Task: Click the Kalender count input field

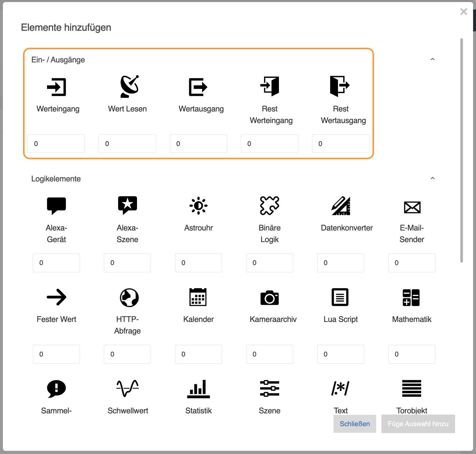Action: click(199, 354)
